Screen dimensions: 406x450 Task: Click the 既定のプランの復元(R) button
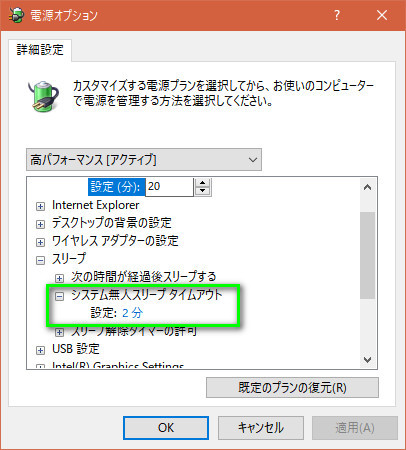(292, 388)
